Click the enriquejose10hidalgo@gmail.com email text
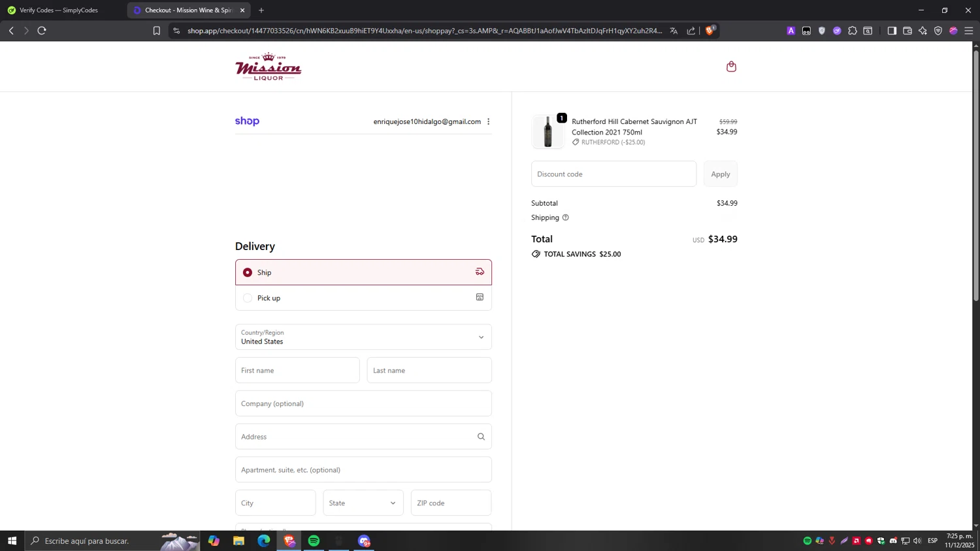980x551 pixels. (427, 121)
